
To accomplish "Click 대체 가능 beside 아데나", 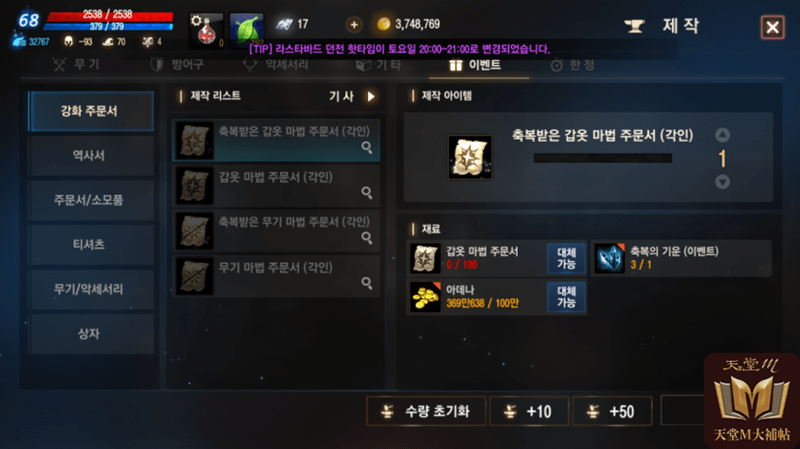I will (x=566, y=297).
